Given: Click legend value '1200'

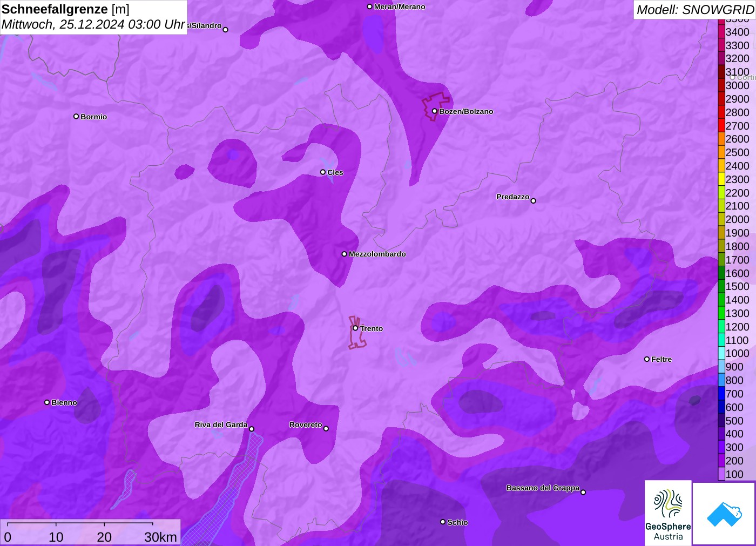Looking at the screenshot, I should pos(737,327).
